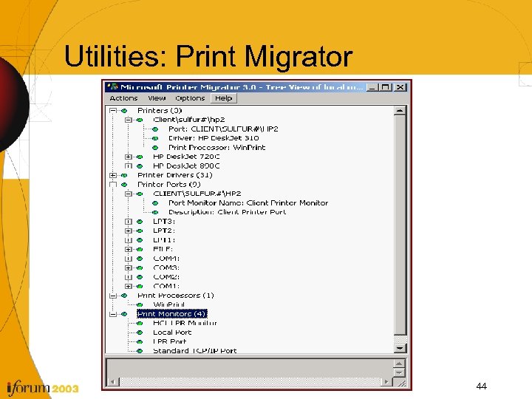Click the green icon beside Print Monitors (4)
This screenshot has height=399, width=532.
click(124, 314)
